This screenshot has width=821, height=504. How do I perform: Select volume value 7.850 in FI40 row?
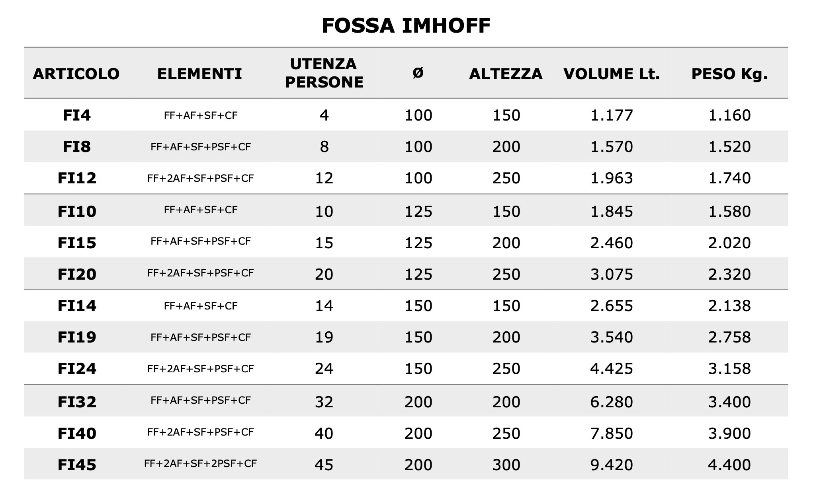pos(612,434)
